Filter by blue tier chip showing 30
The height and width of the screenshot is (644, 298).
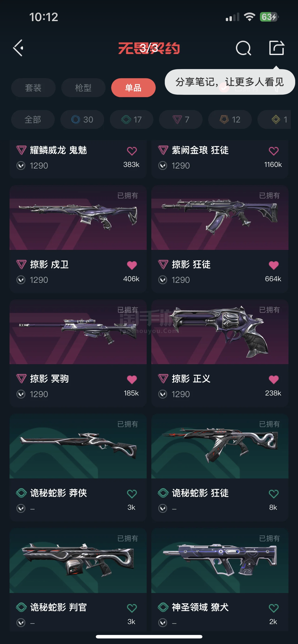82,119
